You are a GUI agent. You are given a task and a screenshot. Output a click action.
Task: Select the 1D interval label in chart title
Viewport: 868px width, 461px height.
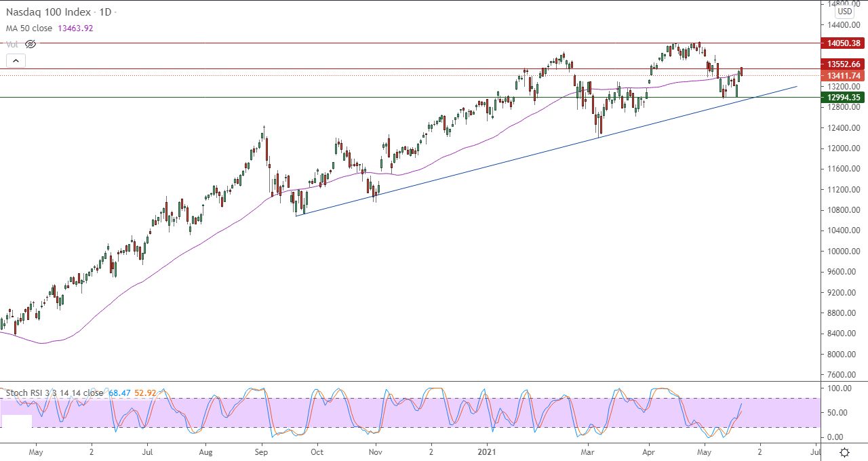[106, 13]
